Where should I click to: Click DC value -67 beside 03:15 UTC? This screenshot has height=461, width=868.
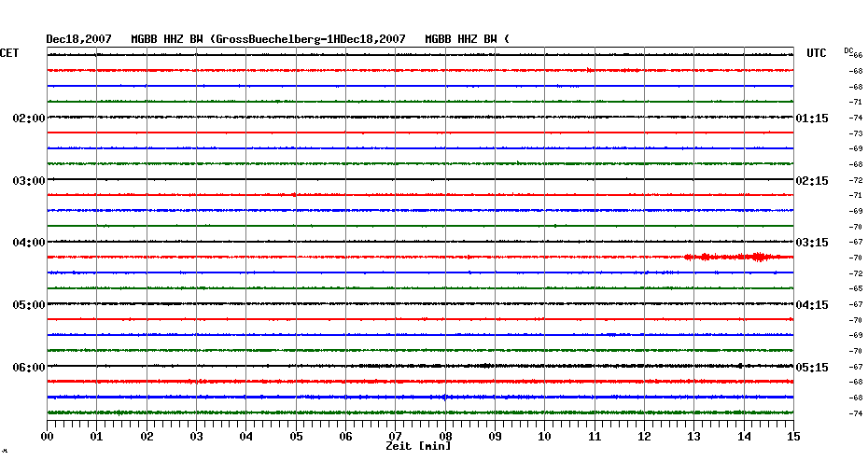click(x=856, y=242)
